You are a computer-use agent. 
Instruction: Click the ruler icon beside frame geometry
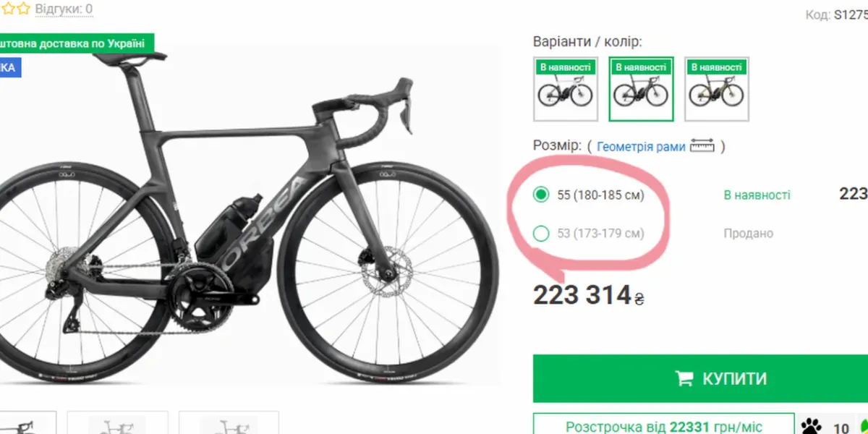click(702, 146)
